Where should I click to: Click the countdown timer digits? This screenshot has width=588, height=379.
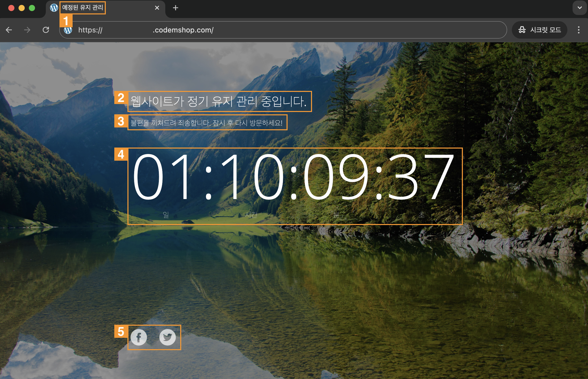[293, 178]
